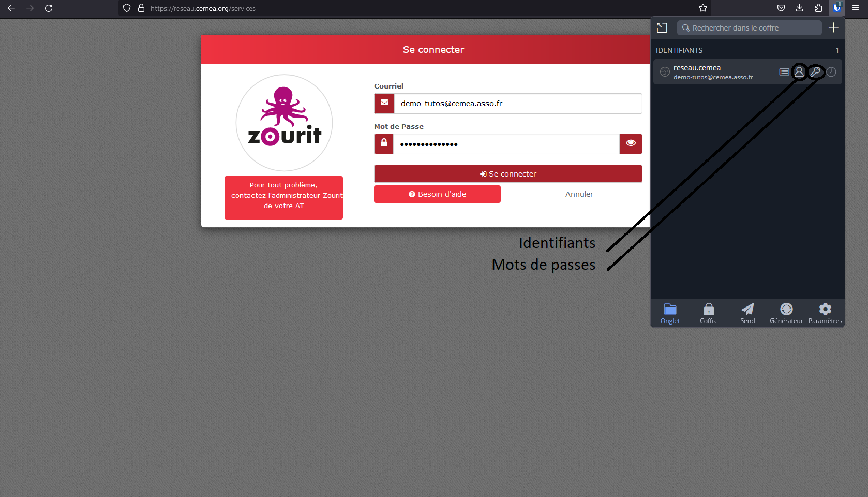View the reseau.cemea item details icon
The width and height of the screenshot is (868, 497).
pyautogui.click(x=784, y=72)
